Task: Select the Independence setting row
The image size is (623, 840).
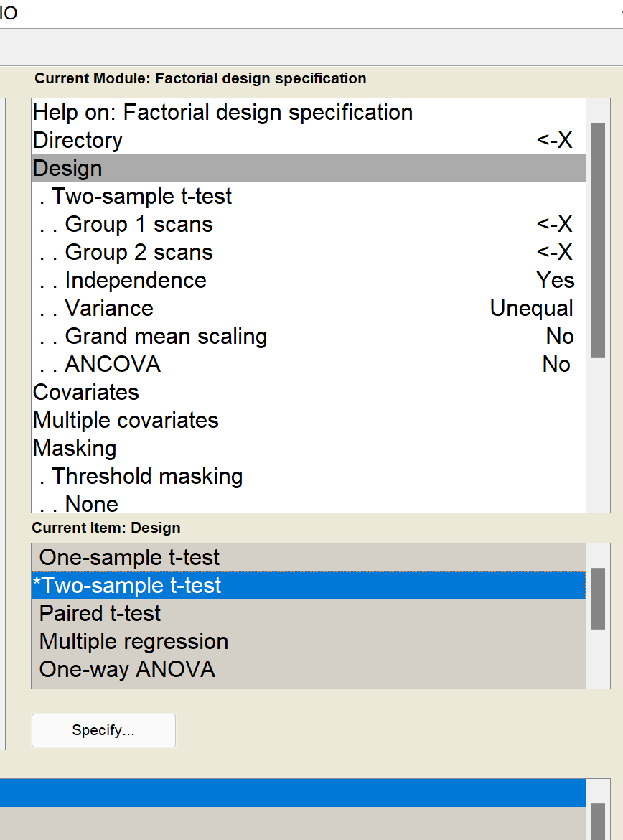Action: 136,281
